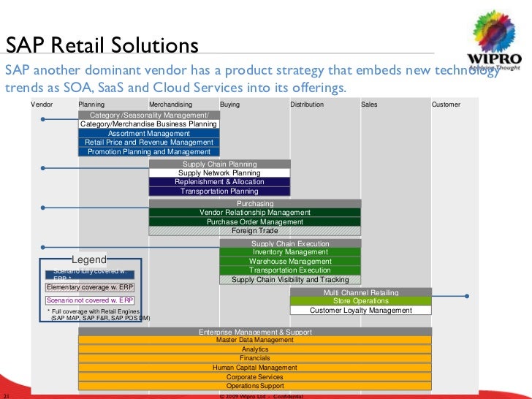Image resolution: width=532 pixels, height=399 pixels.
Task: Click the blue fully covered legend swatch
Action: point(90,275)
